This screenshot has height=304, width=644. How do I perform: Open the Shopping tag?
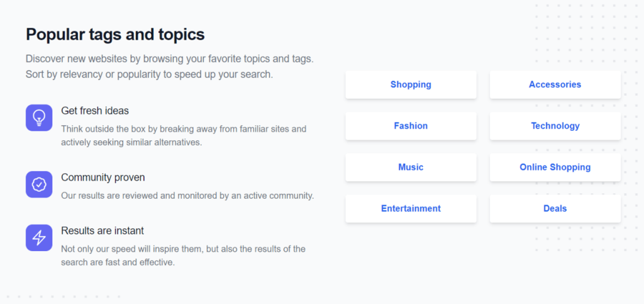click(x=411, y=84)
